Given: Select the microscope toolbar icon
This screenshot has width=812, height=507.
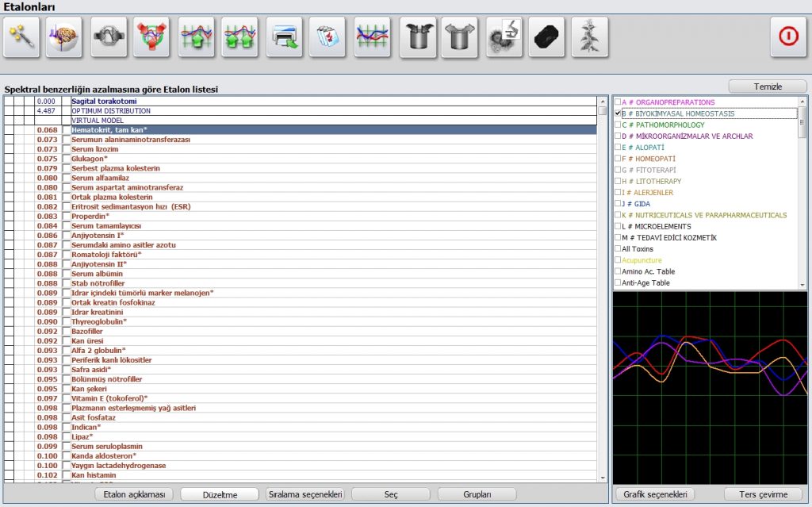Looking at the screenshot, I should point(504,37).
